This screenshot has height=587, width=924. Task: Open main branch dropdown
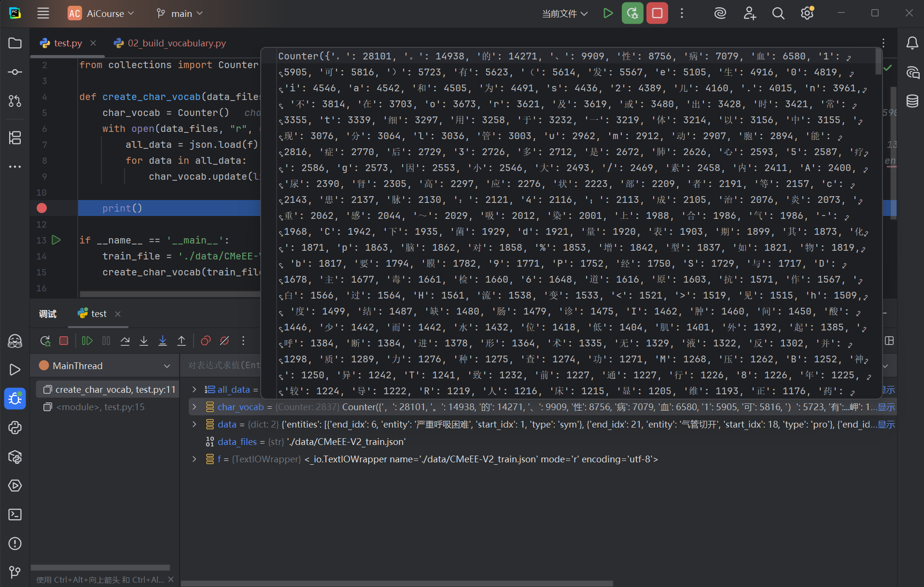click(x=180, y=14)
